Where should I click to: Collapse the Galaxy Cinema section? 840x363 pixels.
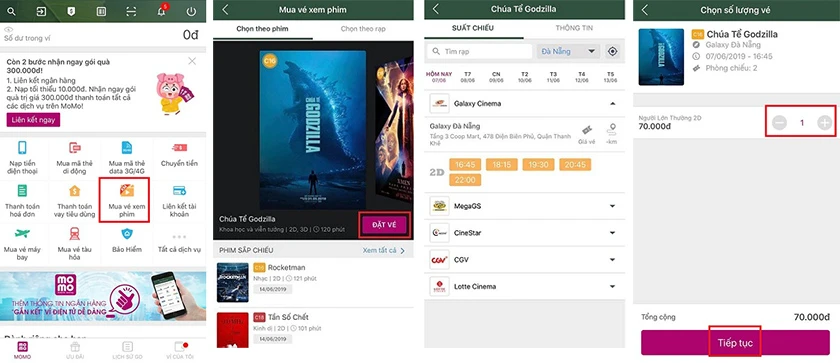pos(612,103)
